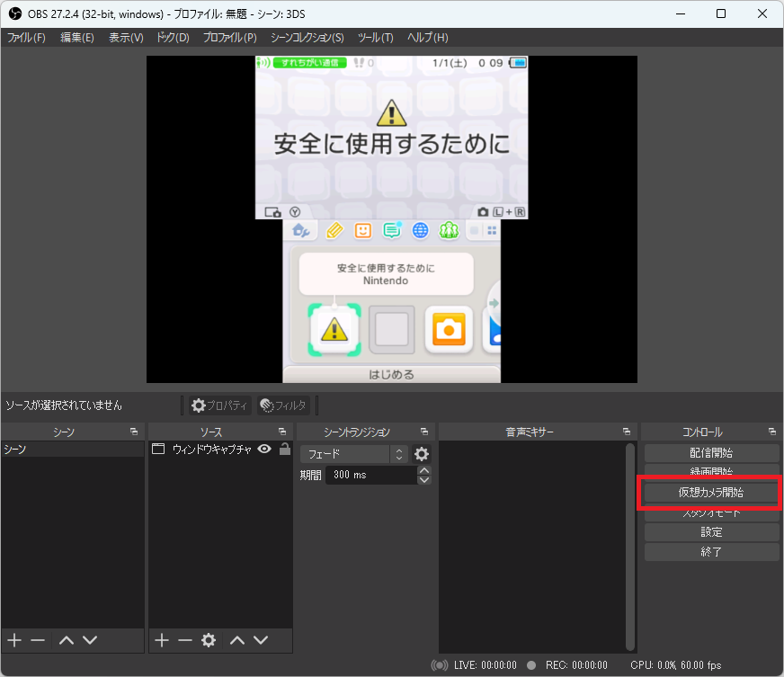This screenshot has height=677, width=784.
Task: Open source properties gear in sources toolbar
Action: point(209,640)
